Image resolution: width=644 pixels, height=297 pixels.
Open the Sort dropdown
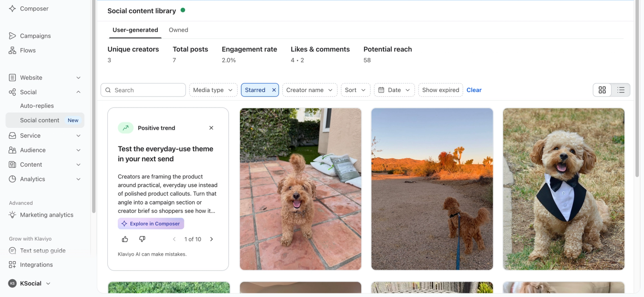point(355,90)
